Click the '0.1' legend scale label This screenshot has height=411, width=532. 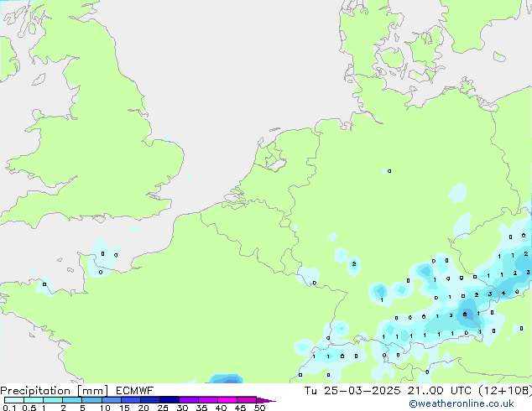[9, 408]
